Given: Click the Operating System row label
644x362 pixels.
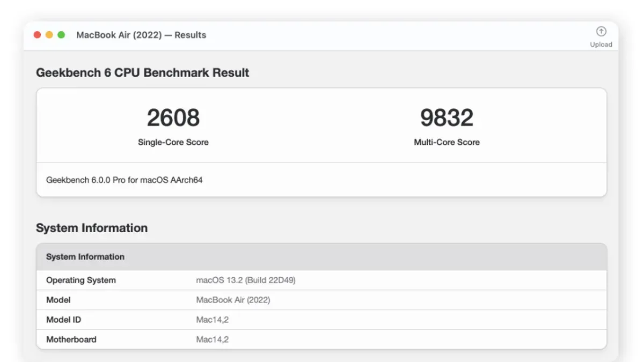Looking at the screenshot, I should click(81, 280).
